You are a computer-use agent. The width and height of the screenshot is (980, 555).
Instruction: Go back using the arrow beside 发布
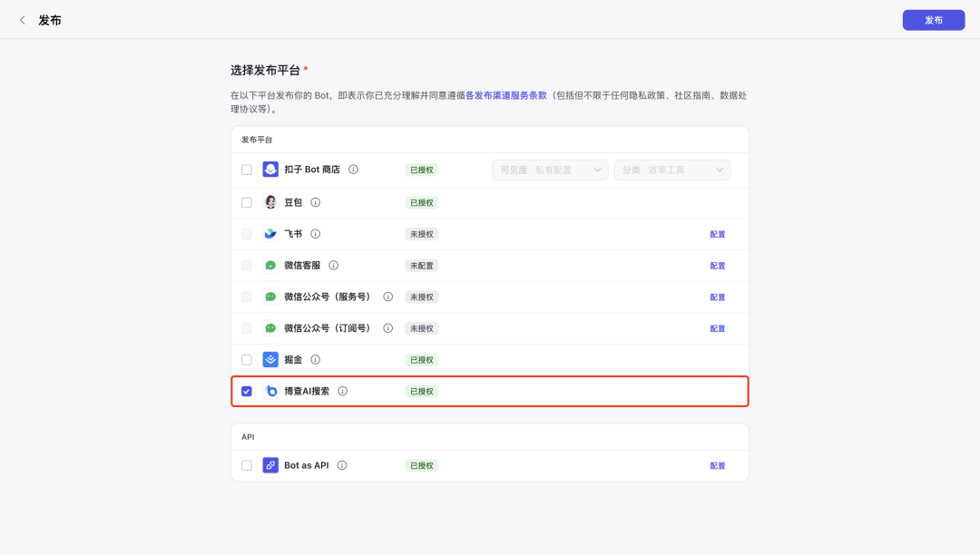[x=23, y=21]
